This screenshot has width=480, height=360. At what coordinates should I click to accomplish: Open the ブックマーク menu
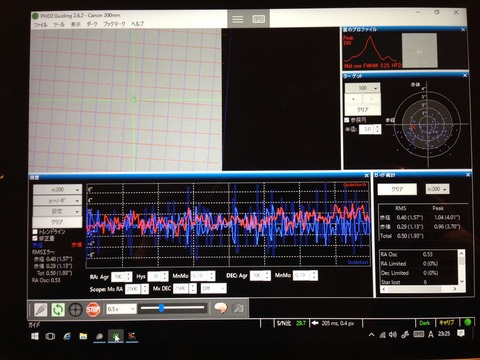pos(114,24)
